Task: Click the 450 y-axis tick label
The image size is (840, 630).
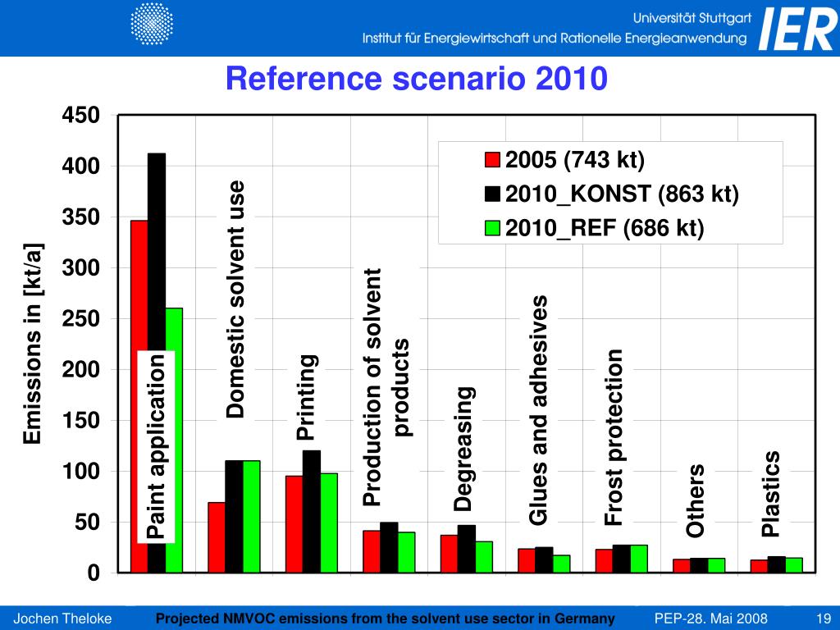Action: (81, 115)
